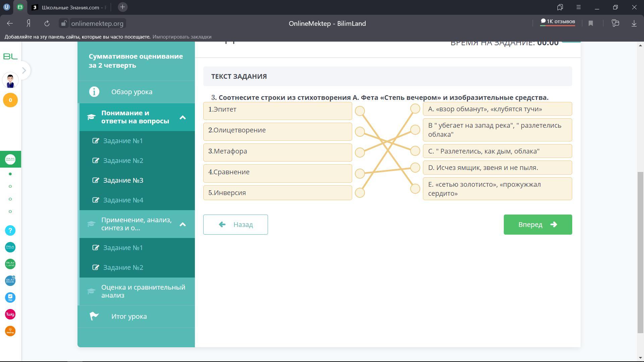Open Задание №4 in the first section
This screenshot has height=362, width=644.
coord(123,200)
